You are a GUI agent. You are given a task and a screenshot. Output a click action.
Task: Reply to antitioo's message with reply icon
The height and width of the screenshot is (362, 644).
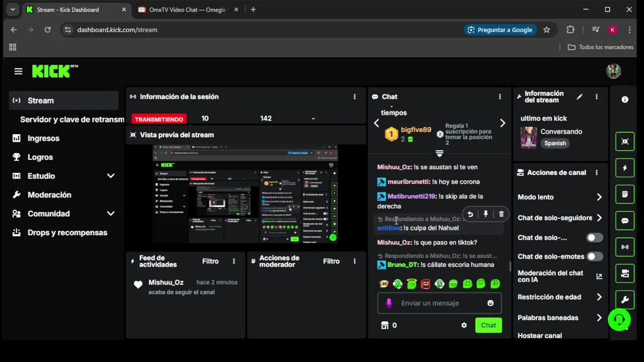(x=470, y=214)
